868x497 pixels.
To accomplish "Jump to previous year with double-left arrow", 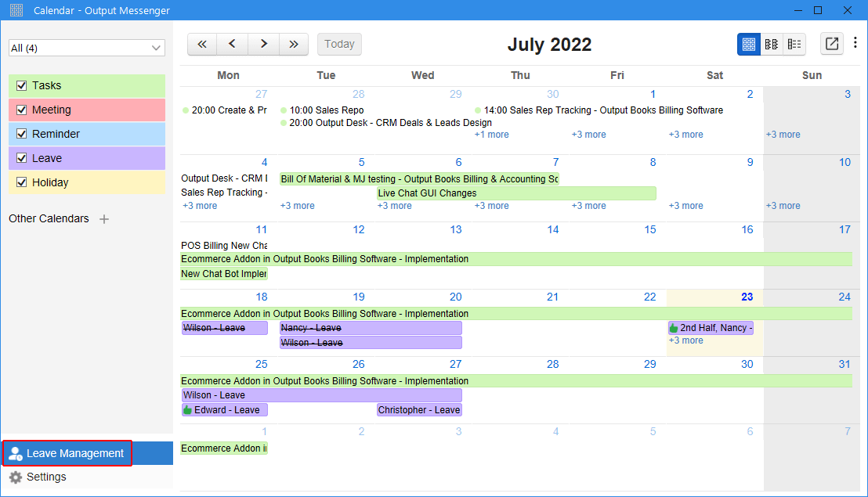I will click(202, 45).
